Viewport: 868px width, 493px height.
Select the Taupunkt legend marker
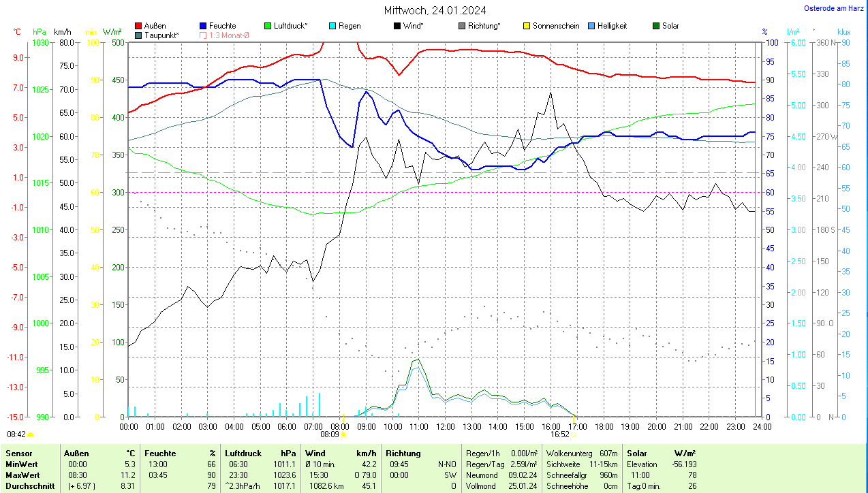138,35
